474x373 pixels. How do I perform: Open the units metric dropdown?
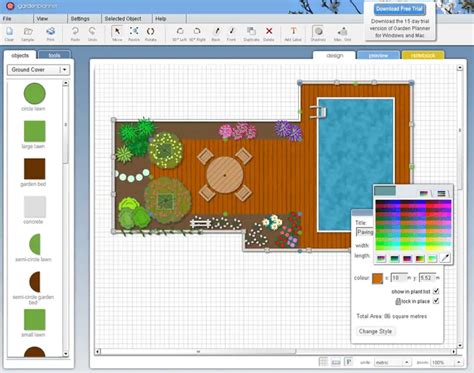[x=392, y=362]
